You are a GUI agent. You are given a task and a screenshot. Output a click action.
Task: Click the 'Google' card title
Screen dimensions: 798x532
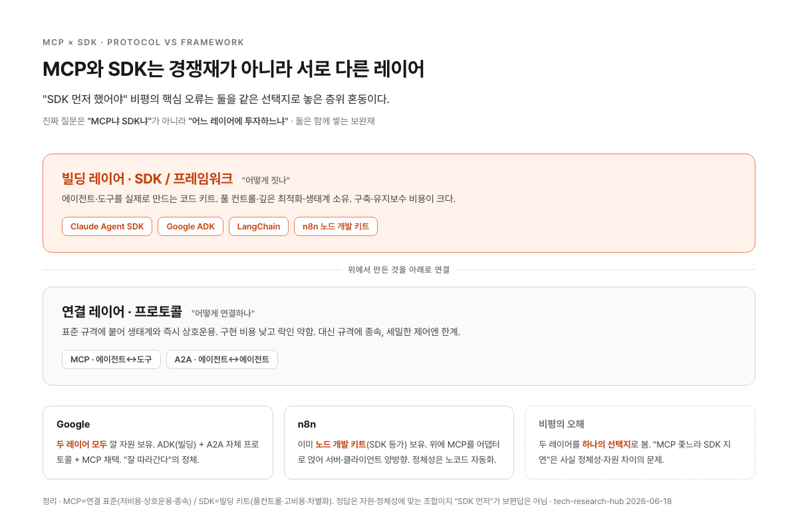coord(73,424)
